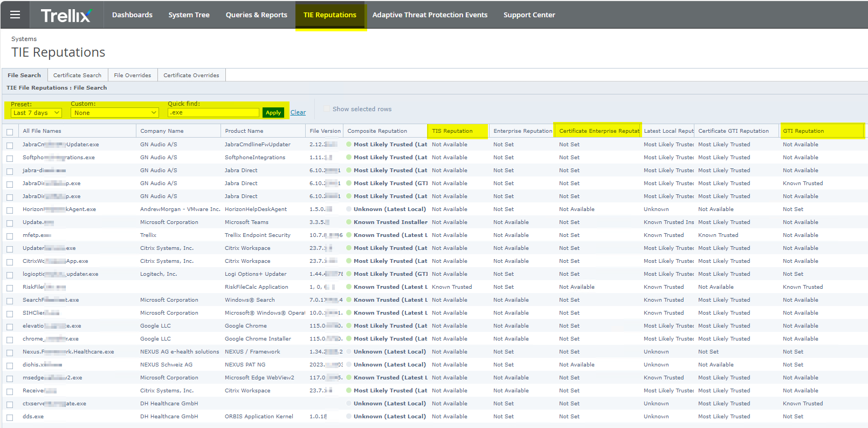Click the Certificate GTI Reputation column header
The height and width of the screenshot is (428, 868).
point(734,131)
